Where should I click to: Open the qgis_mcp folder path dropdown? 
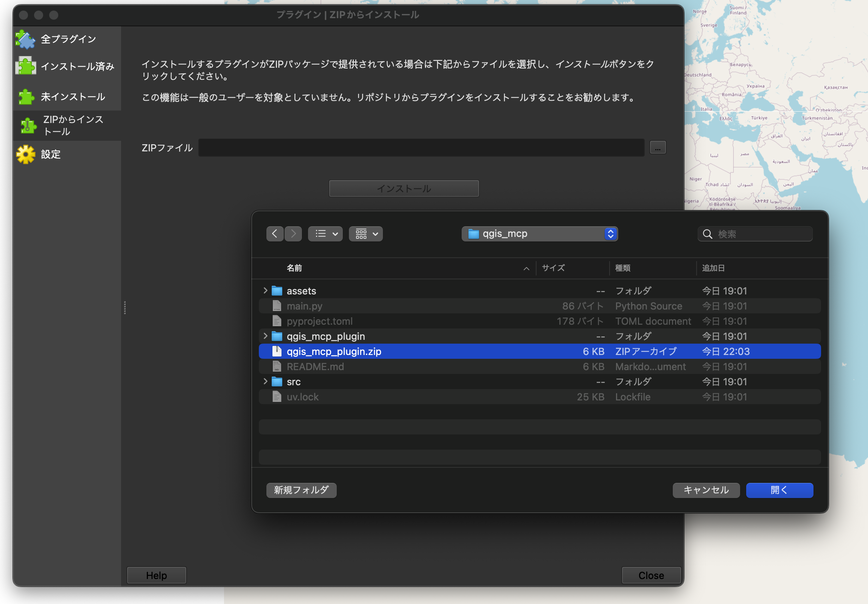[539, 234]
